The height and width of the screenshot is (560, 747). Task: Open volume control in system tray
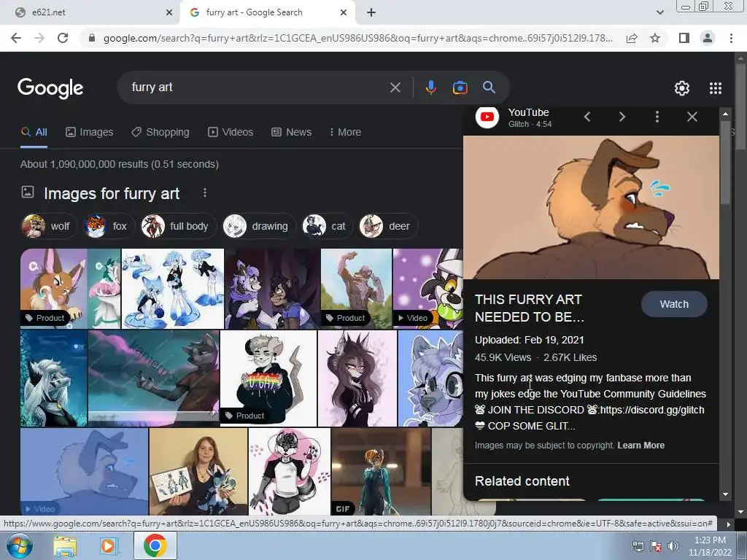pyautogui.click(x=673, y=546)
